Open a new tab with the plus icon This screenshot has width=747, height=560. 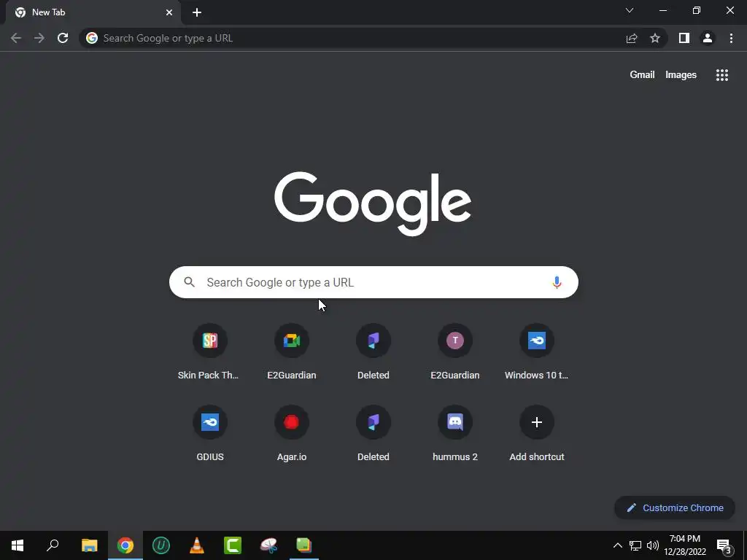pyautogui.click(x=197, y=12)
